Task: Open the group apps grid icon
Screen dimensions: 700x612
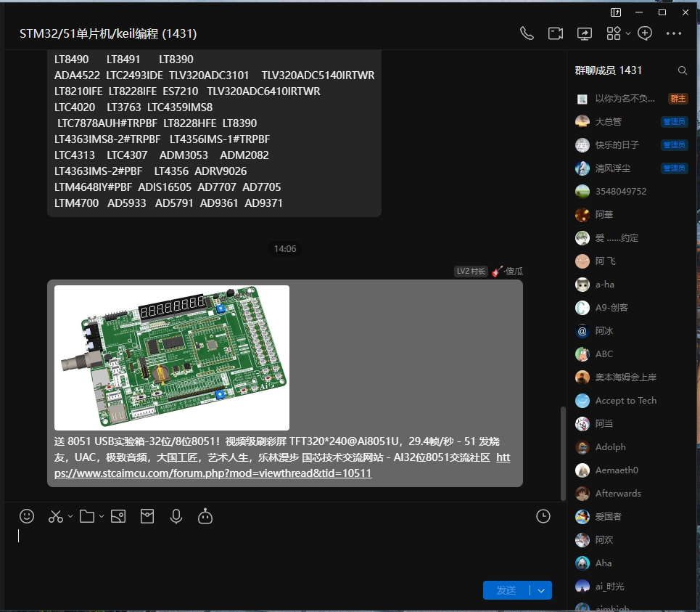Action: 614,33
